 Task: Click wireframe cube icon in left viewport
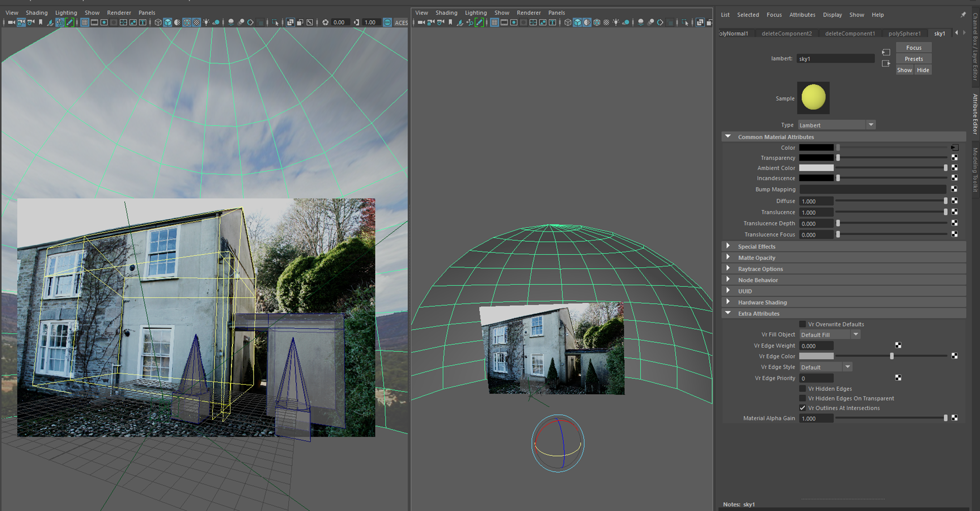[x=158, y=22]
